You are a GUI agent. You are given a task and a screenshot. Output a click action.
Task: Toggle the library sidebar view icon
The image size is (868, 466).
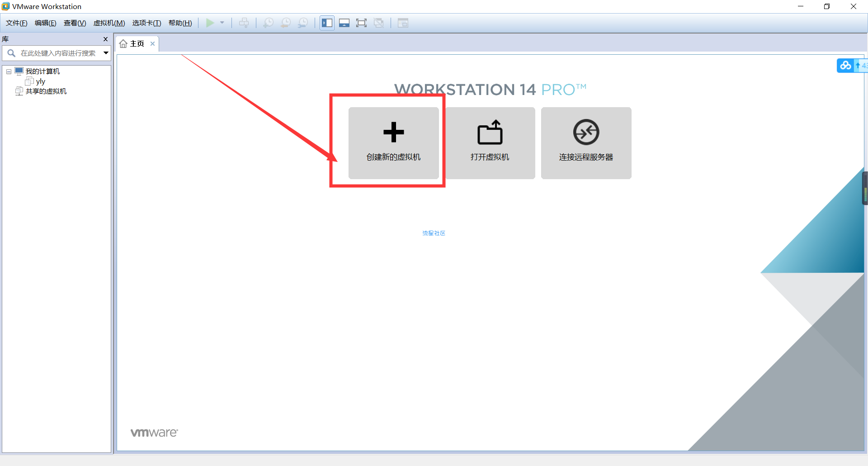click(x=327, y=23)
